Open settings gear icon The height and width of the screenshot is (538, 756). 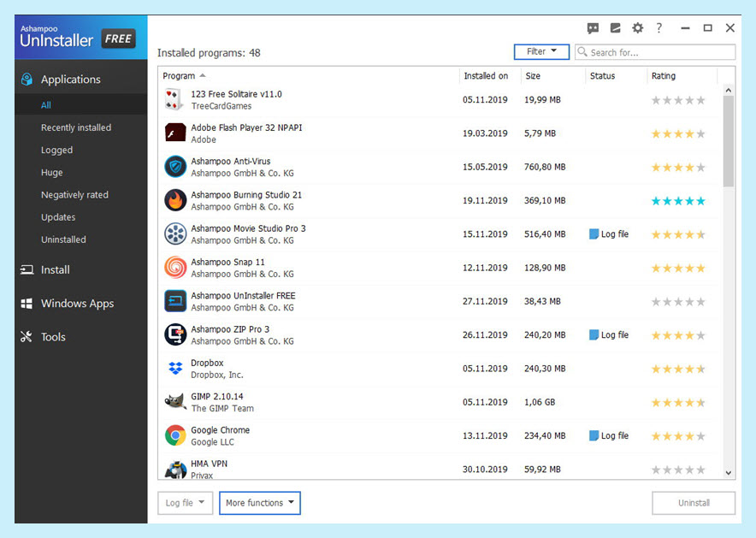(x=637, y=28)
